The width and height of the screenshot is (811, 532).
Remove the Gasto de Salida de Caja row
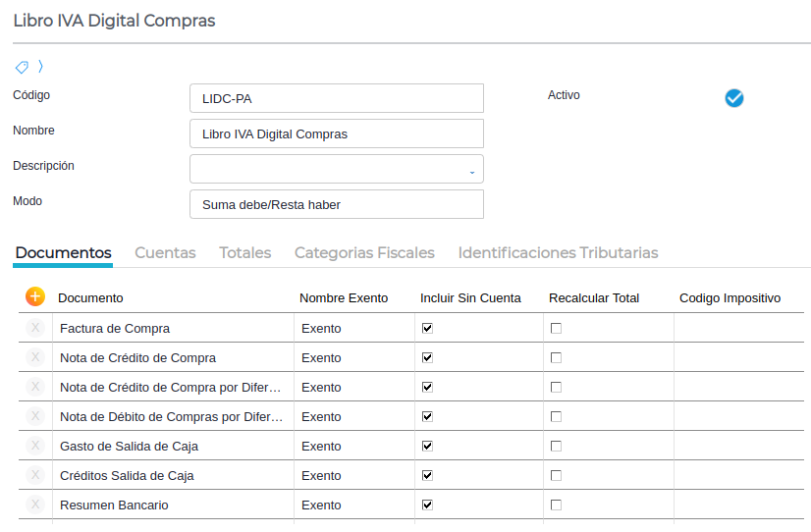coord(35,446)
